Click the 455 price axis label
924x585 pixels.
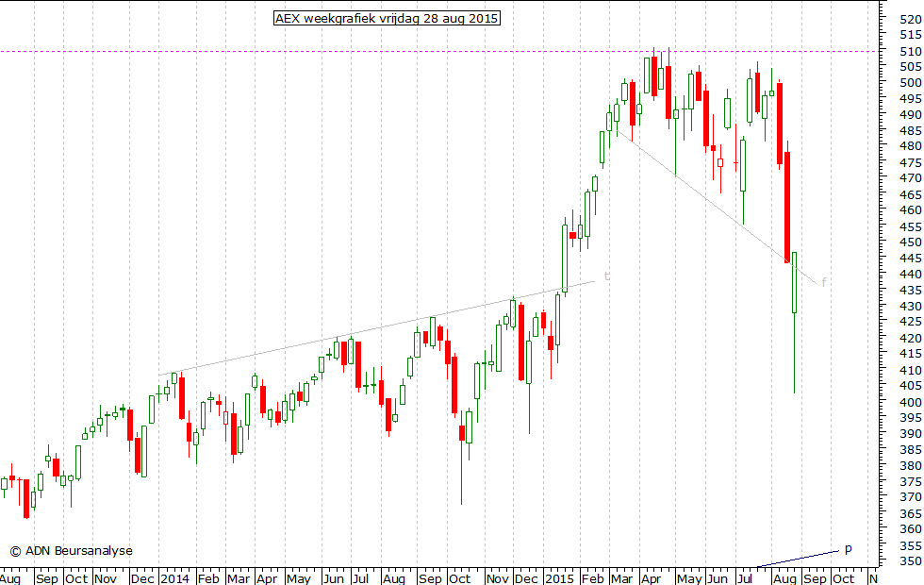click(x=911, y=226)
